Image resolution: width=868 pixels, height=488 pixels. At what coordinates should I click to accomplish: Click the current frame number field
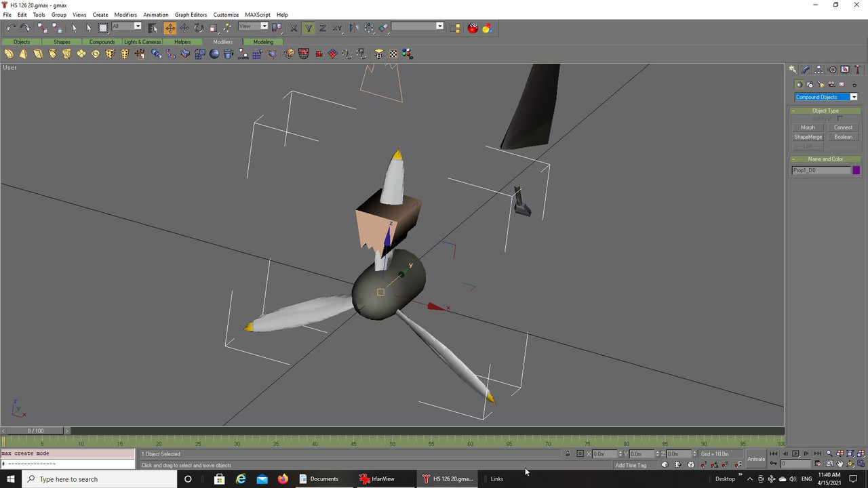click(796, 464)
